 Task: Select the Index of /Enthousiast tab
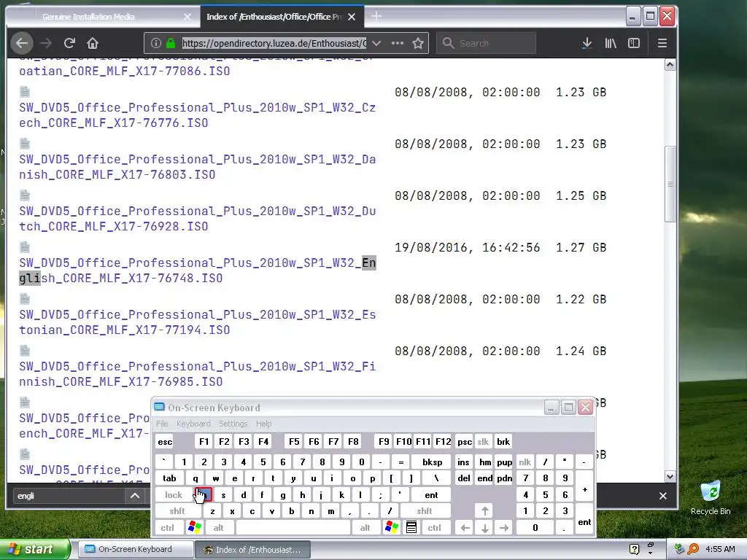pos(282,17)
